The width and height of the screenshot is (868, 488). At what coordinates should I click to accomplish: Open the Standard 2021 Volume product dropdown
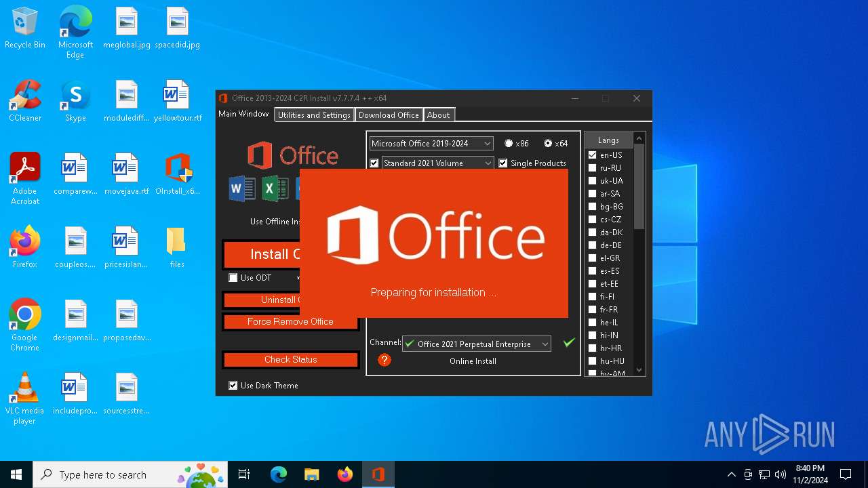[437, 163]
